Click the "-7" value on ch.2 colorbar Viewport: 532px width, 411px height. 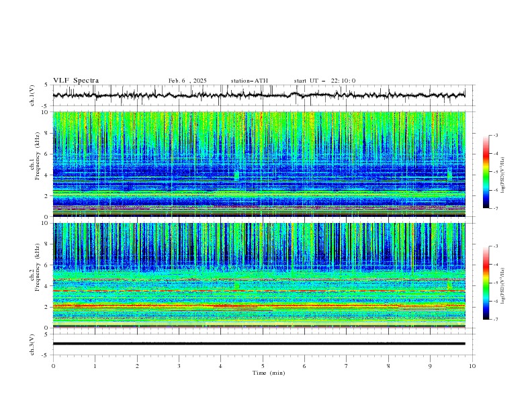pyautogui.click(x=495, y=319)
